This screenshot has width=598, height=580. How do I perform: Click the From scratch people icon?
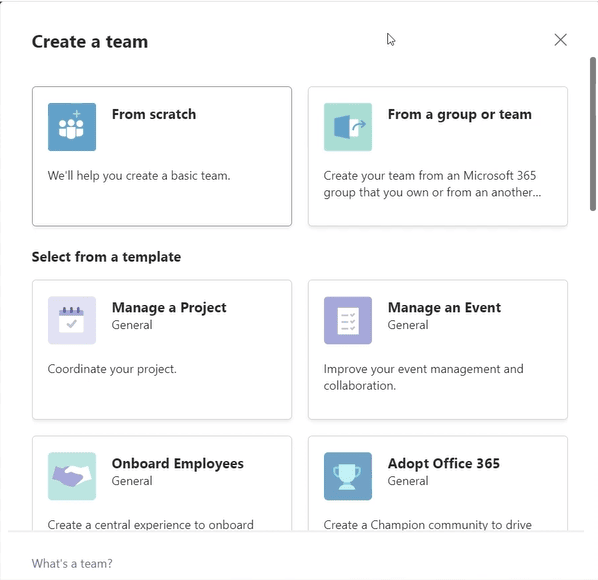click(x=72, y=127)
